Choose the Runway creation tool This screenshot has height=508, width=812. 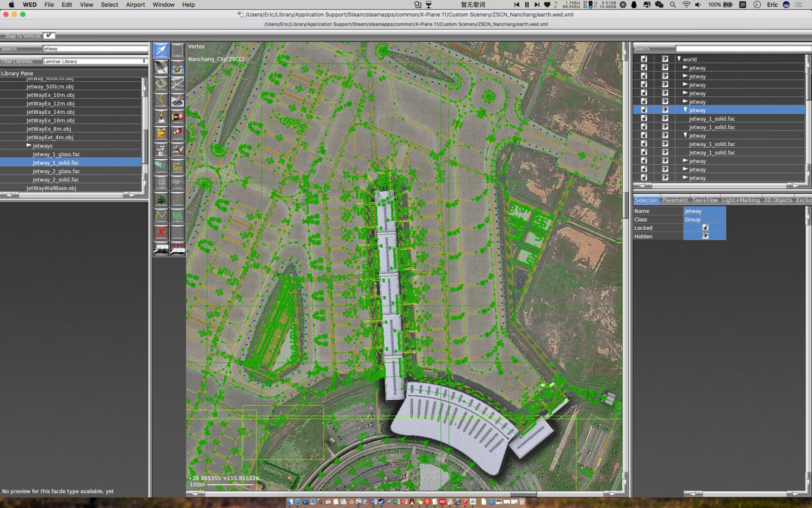(x=161, y=67)
